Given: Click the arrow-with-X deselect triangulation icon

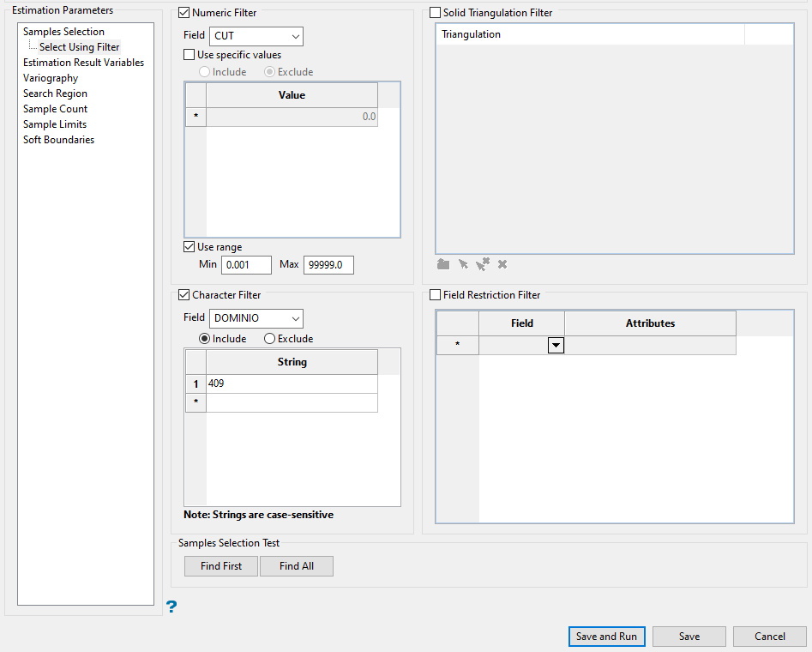Looking at the screenshot, I should click(x=483, y=264).
